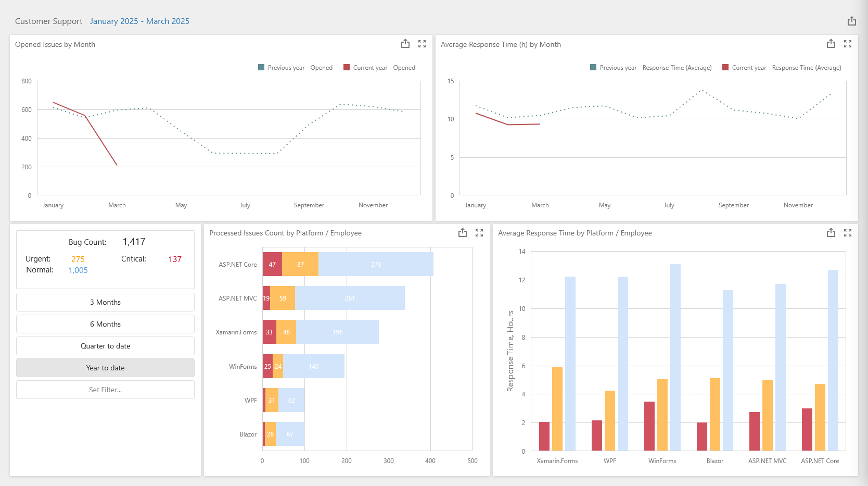Maximize Average Response Time by Month panel
Screen dimensions: 868x486
coord(848,44)
